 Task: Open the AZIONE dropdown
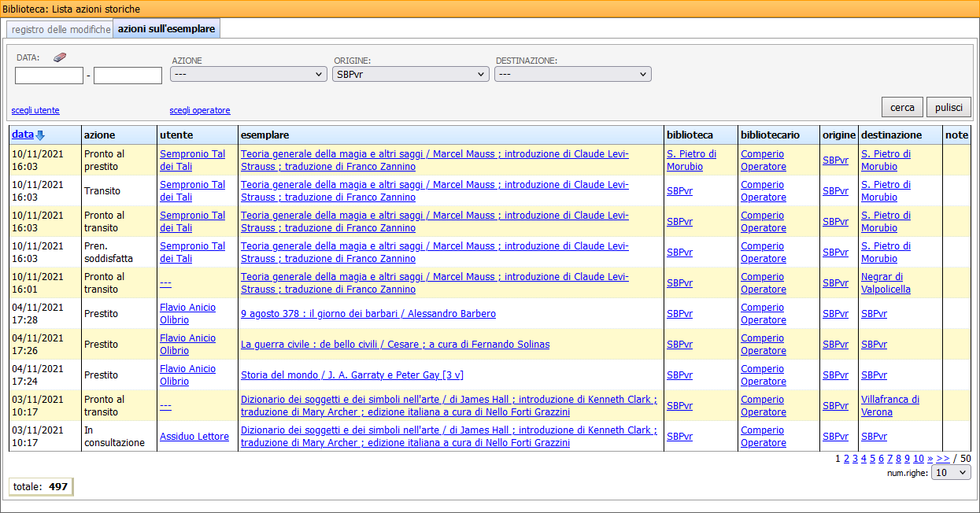pos(248,73)
